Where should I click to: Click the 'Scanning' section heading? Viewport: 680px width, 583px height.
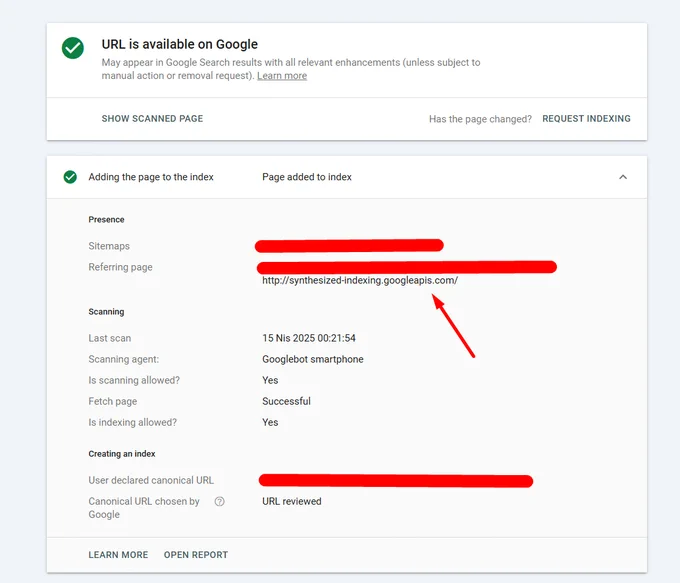coord(106,312)
